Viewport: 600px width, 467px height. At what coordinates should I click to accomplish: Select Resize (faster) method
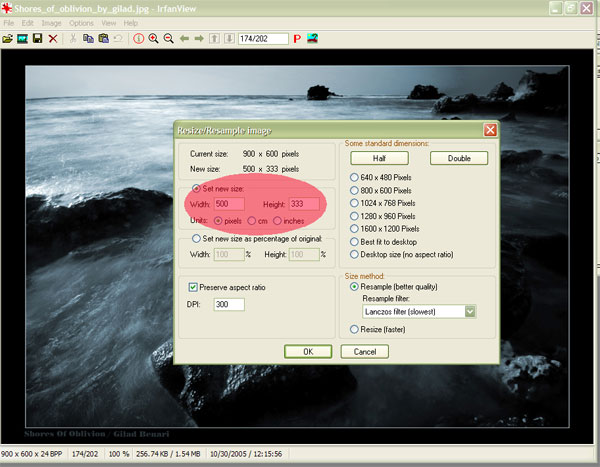[354, 329]
